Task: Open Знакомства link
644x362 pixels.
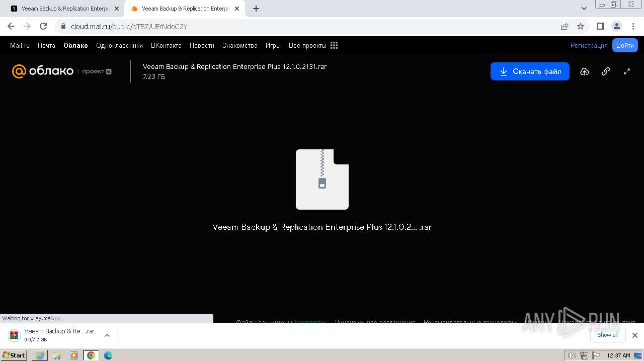Action: coord(240,45)
